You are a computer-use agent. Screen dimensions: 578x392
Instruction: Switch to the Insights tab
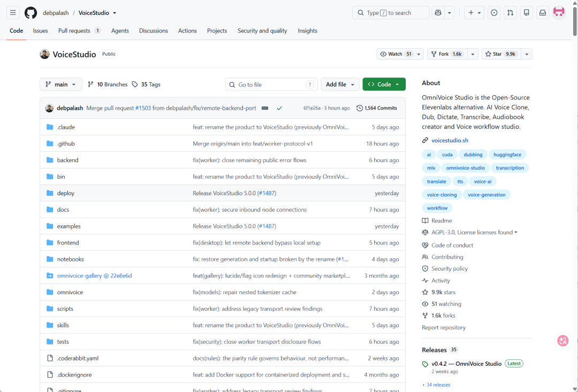pos(307,30)
